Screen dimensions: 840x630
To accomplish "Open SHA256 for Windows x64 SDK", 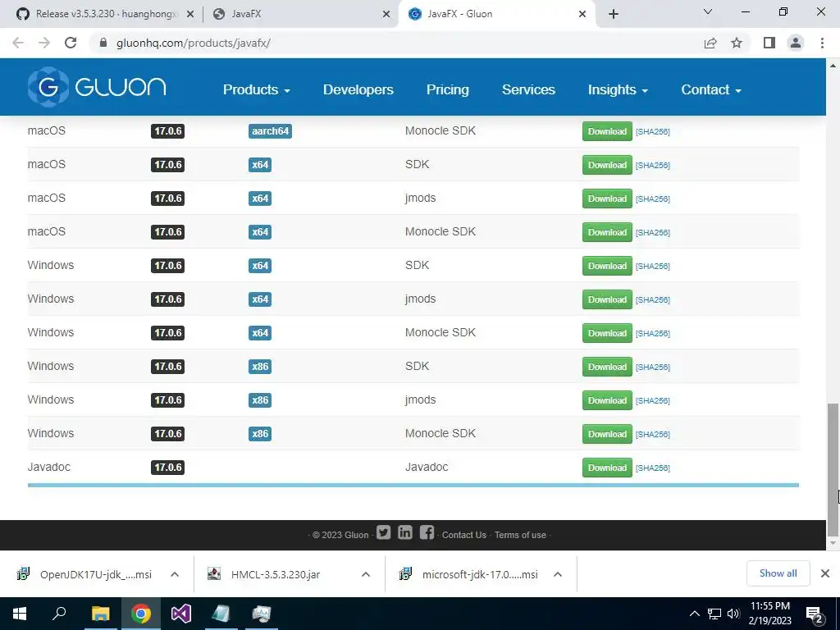I will pos(652,267).
